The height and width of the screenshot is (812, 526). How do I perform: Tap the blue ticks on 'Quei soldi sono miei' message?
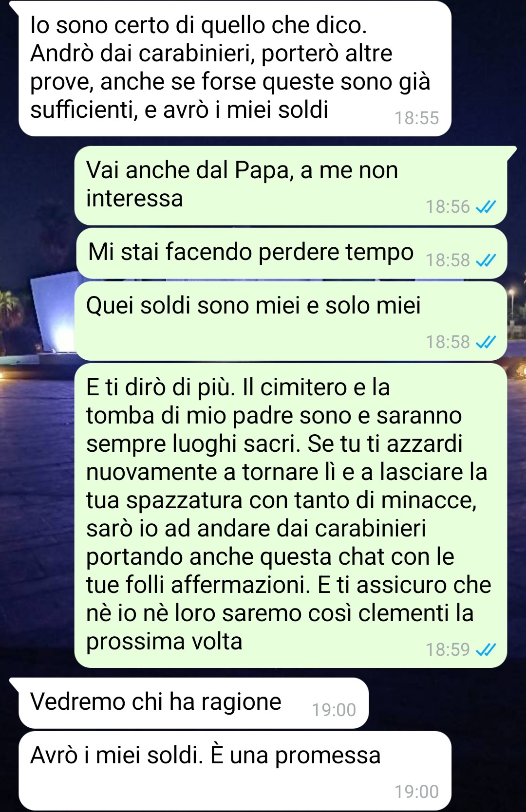(x=485, y=342)
